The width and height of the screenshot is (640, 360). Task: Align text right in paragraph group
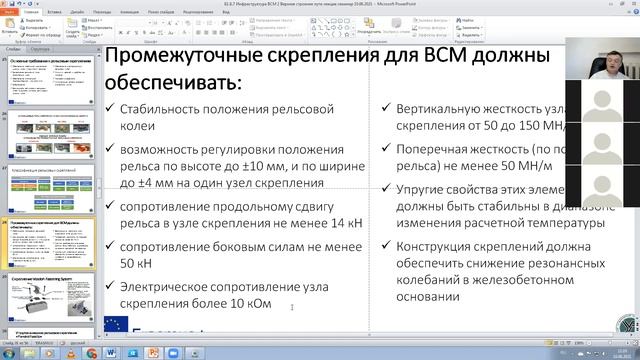tap(214, 33)
